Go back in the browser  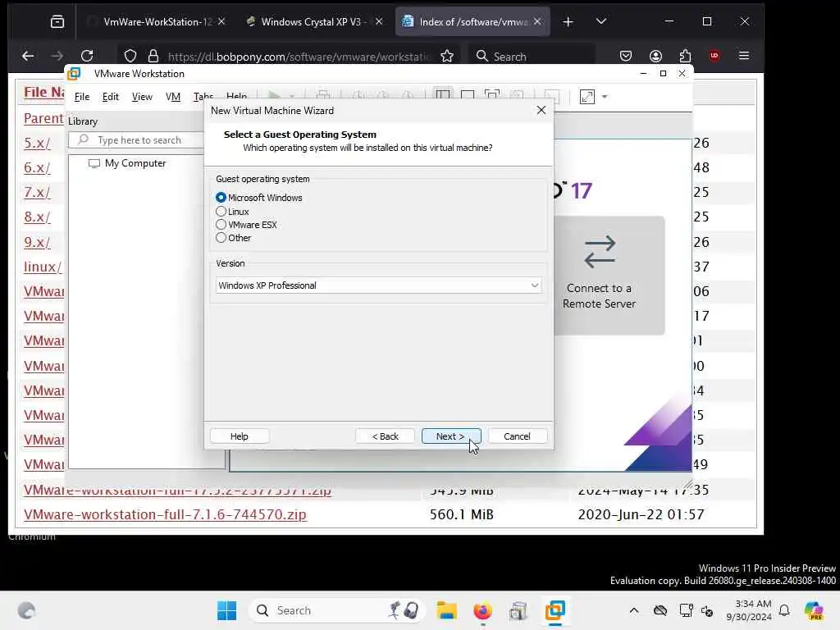(x=28, y=56)
